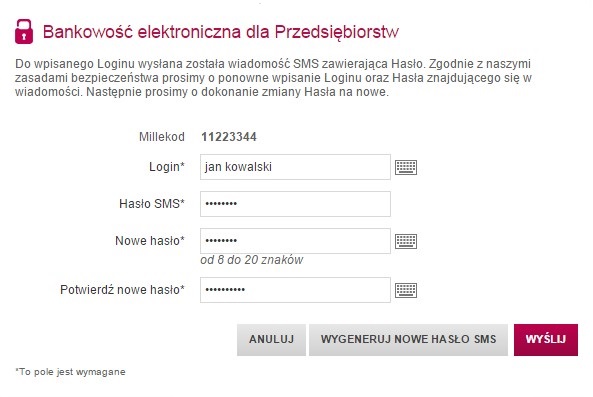Click the Millekod label text

point(161,137)
